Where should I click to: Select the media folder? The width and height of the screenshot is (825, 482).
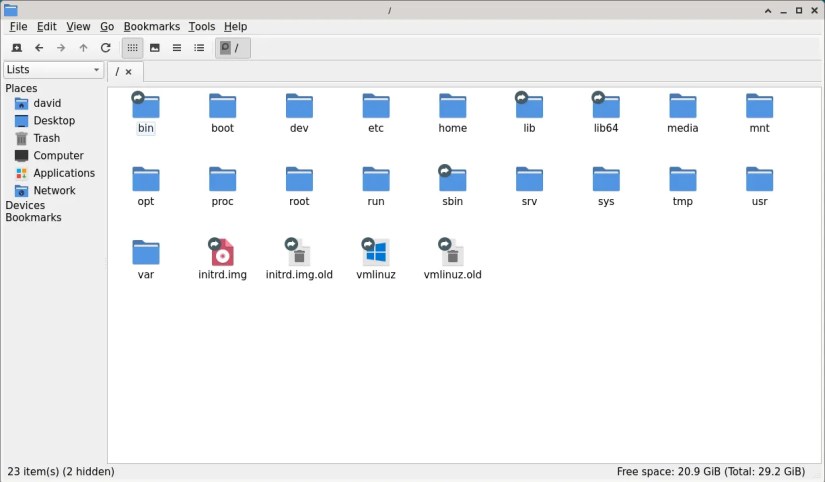coord(683,113)
